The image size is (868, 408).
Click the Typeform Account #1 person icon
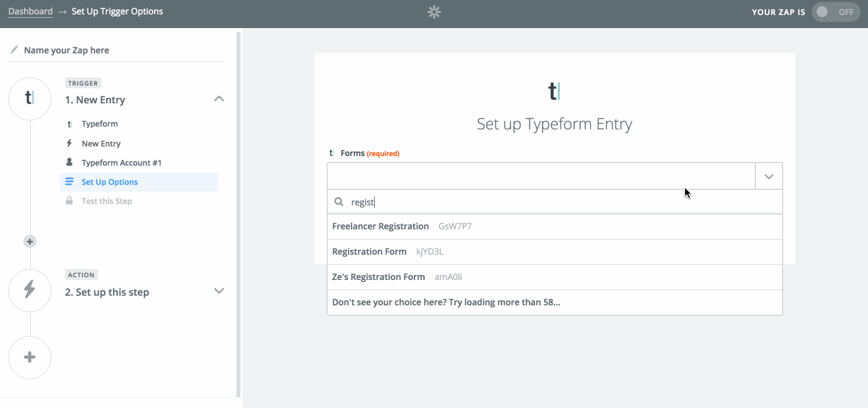coord(69,162)
